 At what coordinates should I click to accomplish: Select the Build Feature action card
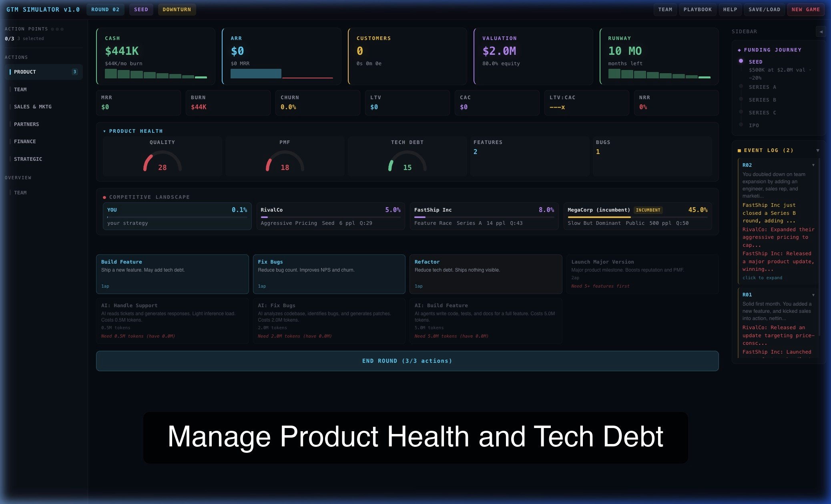coord(172,274)
